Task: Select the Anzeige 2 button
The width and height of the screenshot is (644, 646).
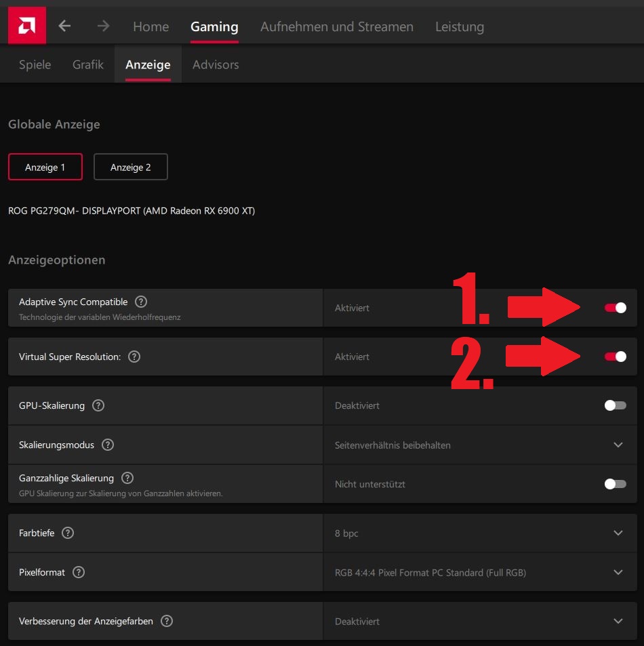Action: point(131,167)
